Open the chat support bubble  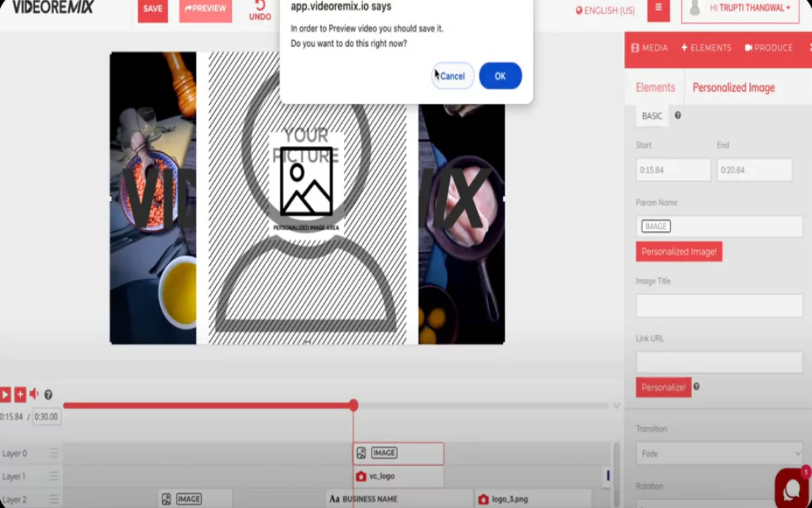pyautogui.click(x=792, y=488)
